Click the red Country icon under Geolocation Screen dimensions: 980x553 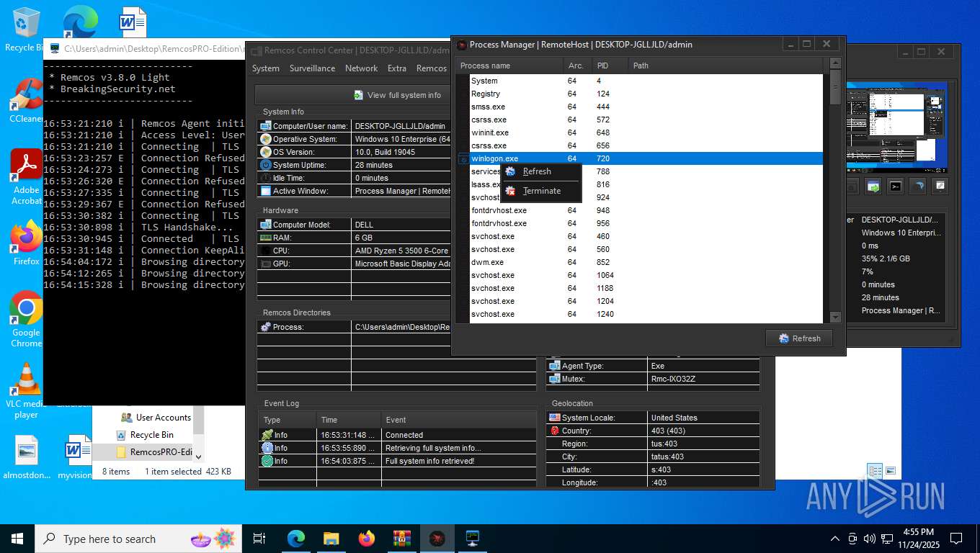pos(555,431)
